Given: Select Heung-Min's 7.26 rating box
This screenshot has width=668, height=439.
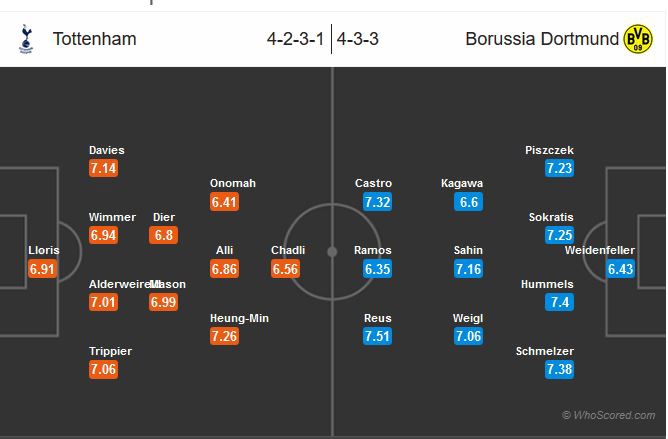Looking at the screenshot, I should (x=226, y=336).
